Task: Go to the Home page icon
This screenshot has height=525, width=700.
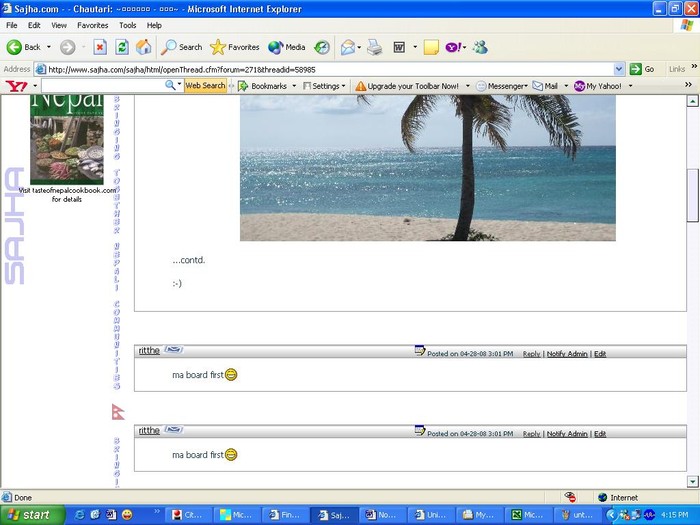Action: tap(144, 47)
